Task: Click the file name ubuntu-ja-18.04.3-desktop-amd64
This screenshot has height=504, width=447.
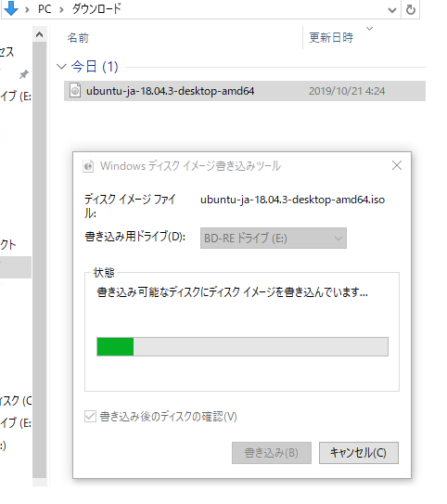Action: pyautogui.click(x=171, y=91)
